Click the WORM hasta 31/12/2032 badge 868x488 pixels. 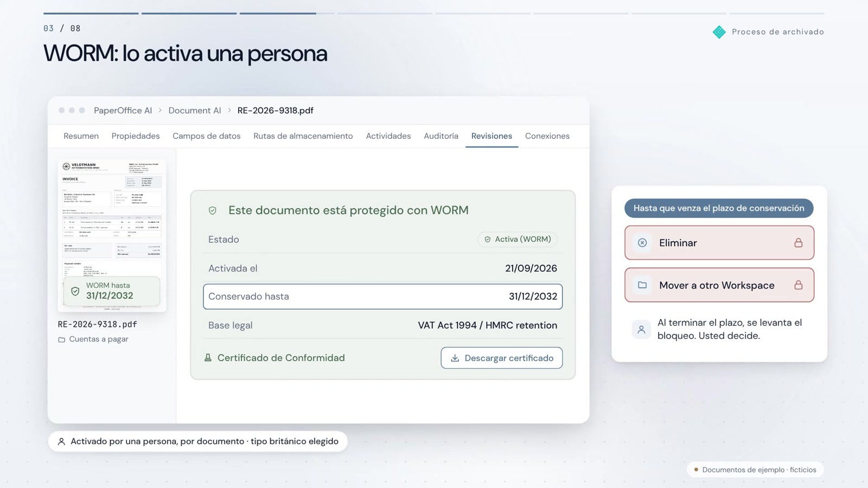tap(112, 291)
